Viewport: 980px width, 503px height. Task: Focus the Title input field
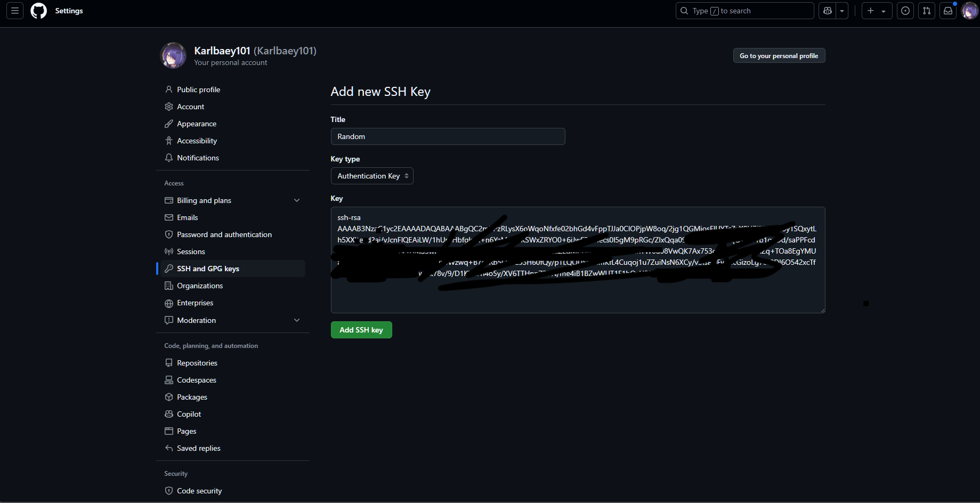pos(448,136)
